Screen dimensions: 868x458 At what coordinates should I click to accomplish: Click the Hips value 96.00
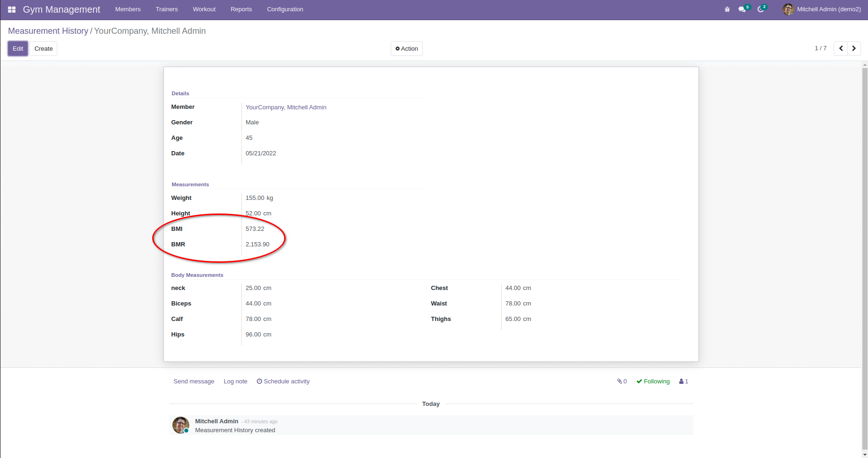click(253, 335)
